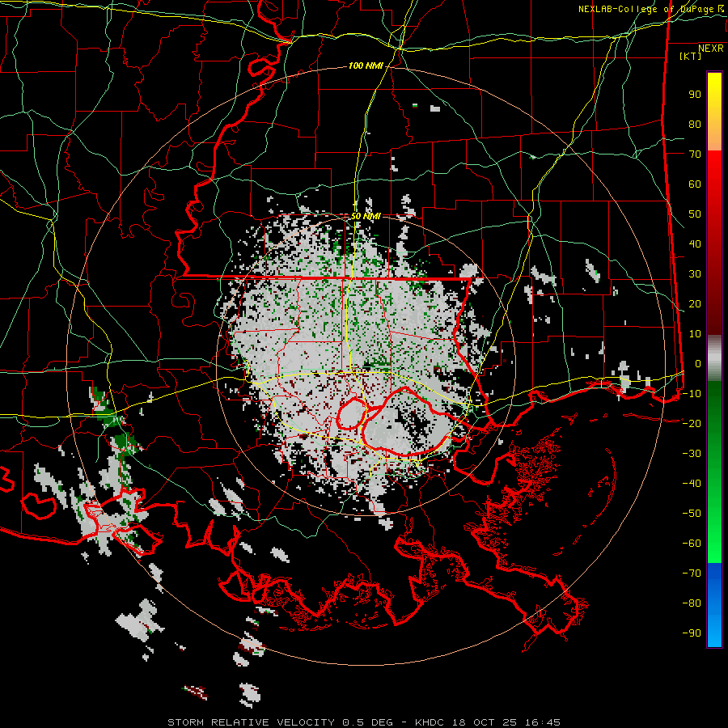Click the -30 value on the velocity scale
The height and width of the screenshot is (728, 728).
pyautogui.click(x=692, y=454)
